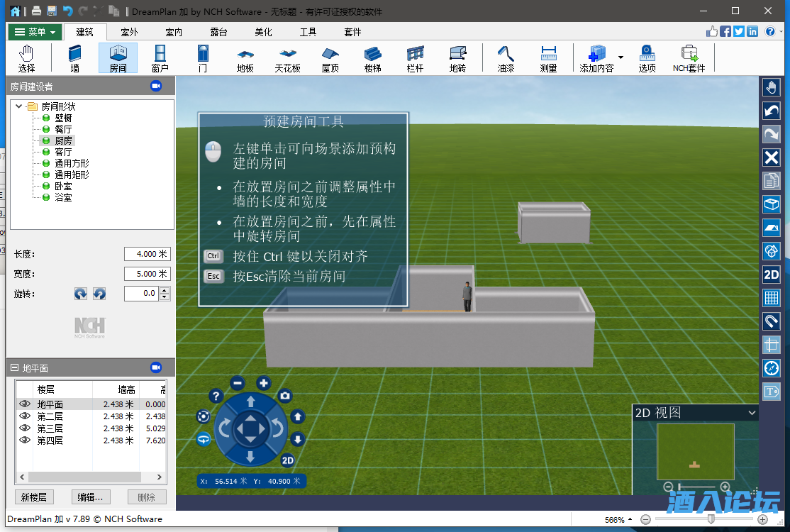Click the 2D view button in right sidebar
This screenshot has height=532, width=790.
click(x=772, y=275)
